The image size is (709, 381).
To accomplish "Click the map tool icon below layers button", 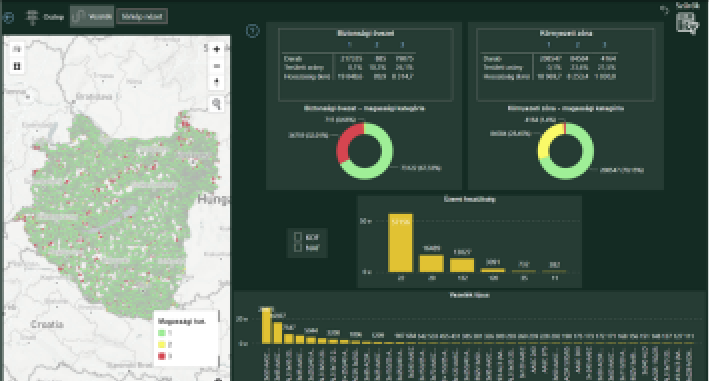I will [17, 66].
